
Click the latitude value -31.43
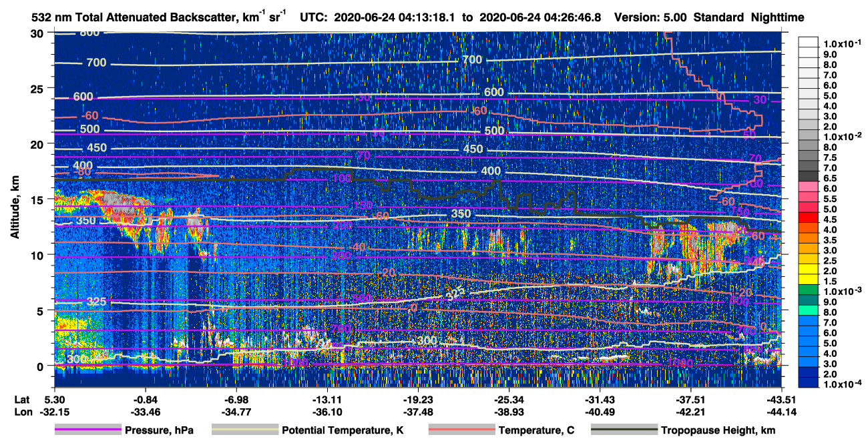pyautogui.click(x=600, y=399)
